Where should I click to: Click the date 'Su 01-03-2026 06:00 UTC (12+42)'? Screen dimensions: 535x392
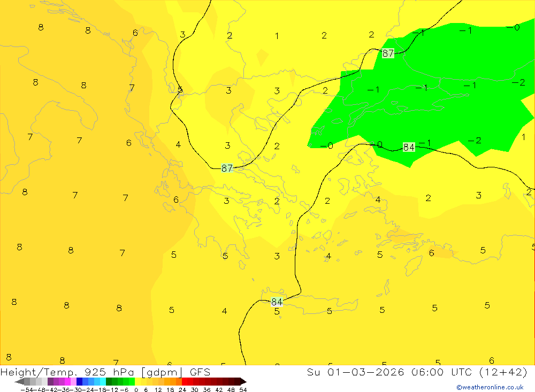coord(417,372)
